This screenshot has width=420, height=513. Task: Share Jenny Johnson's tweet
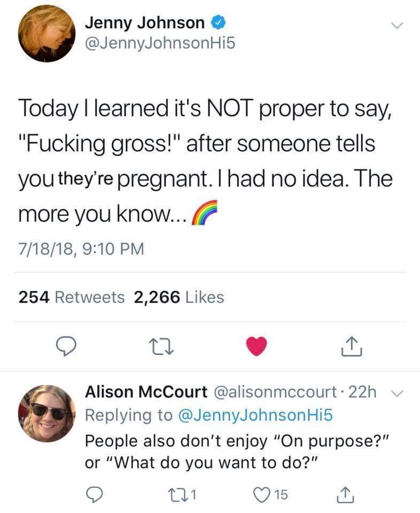pyautogui.click(x=352, y=346)
